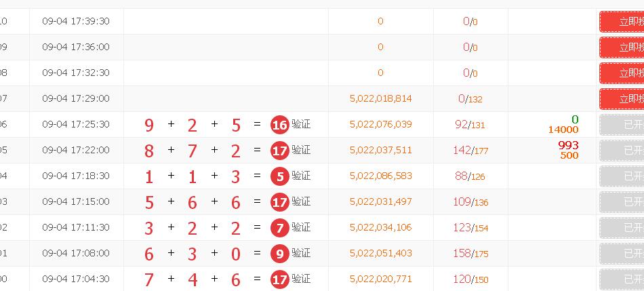Click the 17 badge in the 17:22:00 row
This screenshot has height=291, width=644.
279,151
